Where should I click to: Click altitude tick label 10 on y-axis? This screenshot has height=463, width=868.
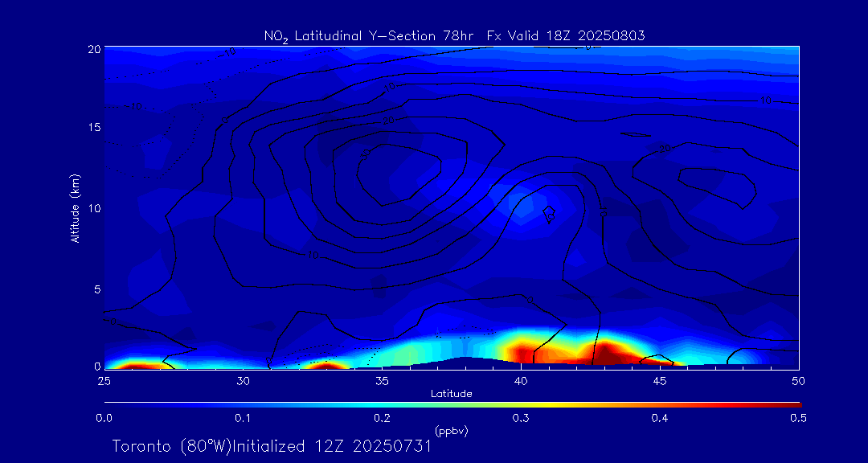[x=94, y=208]
